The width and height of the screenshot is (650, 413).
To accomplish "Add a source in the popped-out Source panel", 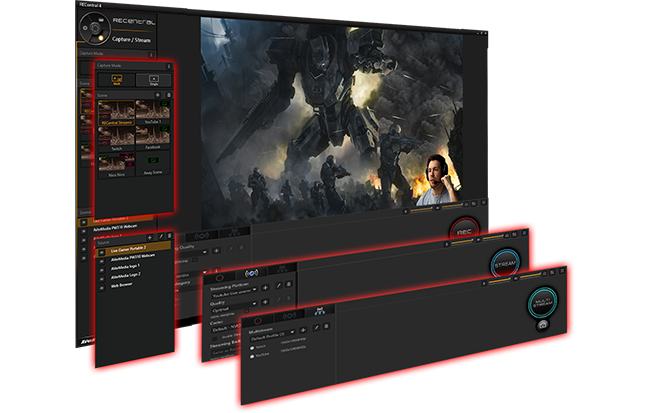I will 150,238.
